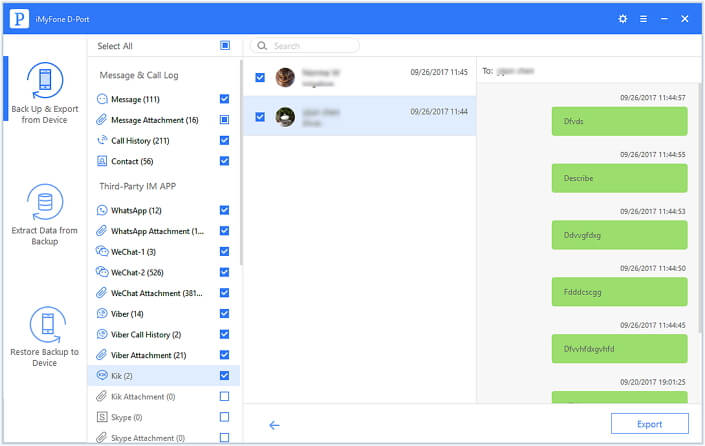Select Extract Data from Backup icon
Image resolution: width=705 pixels, height=446 pixels.
pos(45,202)
